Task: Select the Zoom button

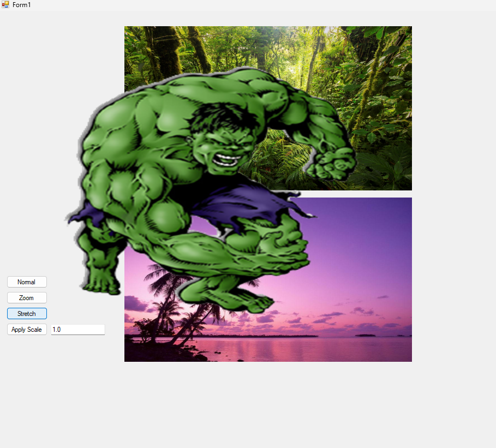Action: pyautogui.click(x=27, y=298)
